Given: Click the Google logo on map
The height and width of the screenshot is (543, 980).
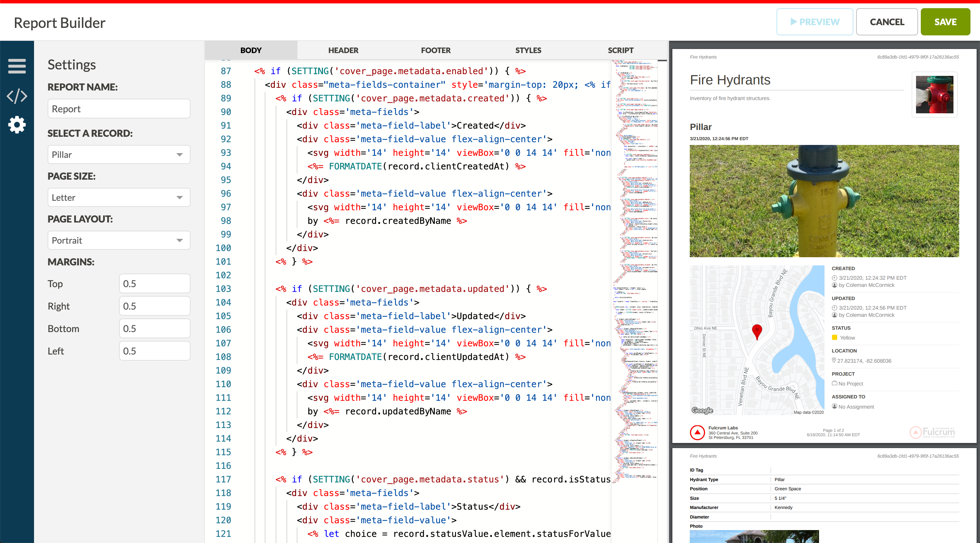Looking at the screenshot, I should coord(702,410).
